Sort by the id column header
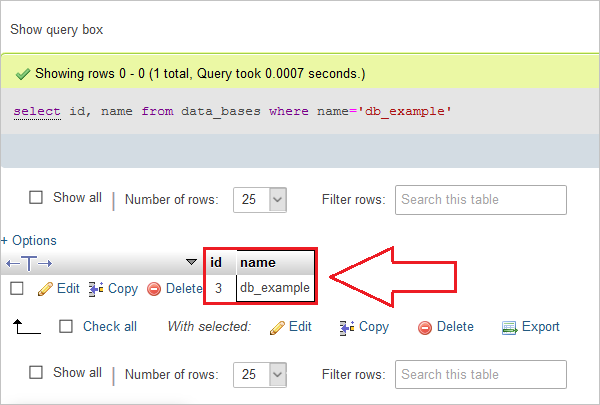This screenshot has height=405, width=600. pos(216,262)
